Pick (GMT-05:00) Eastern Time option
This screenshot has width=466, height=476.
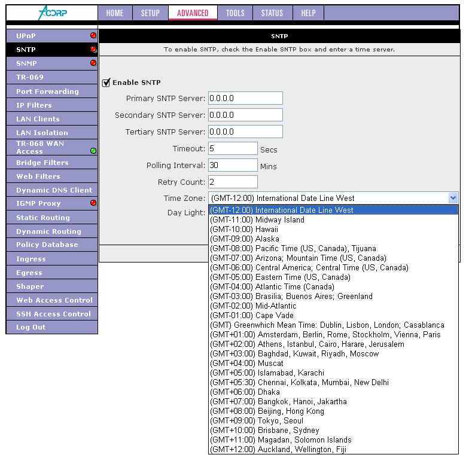[x=333, y=277]
